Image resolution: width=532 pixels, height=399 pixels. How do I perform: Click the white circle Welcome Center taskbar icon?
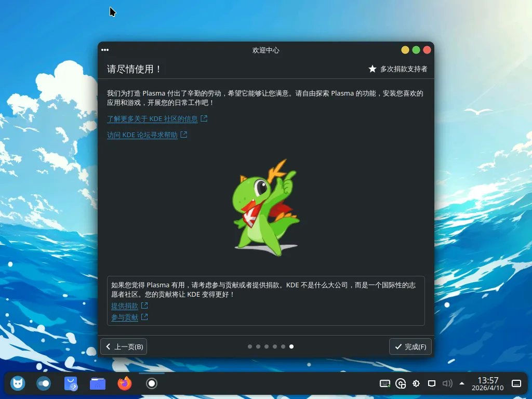tap(152, 383)
